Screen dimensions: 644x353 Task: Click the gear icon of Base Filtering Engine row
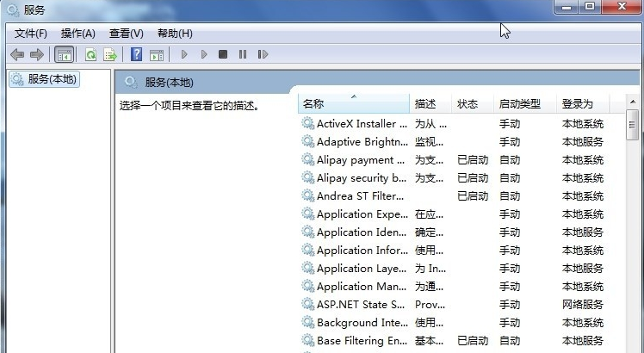pyautogui.click(x=307, y=340)
